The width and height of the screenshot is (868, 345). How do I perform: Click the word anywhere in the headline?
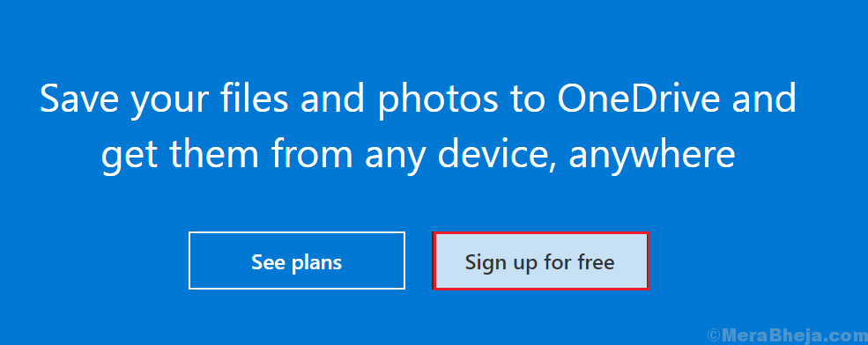click(652, 158)
